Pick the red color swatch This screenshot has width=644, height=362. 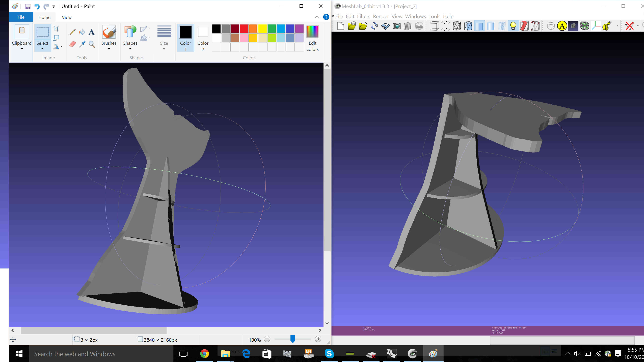(244, 28)
